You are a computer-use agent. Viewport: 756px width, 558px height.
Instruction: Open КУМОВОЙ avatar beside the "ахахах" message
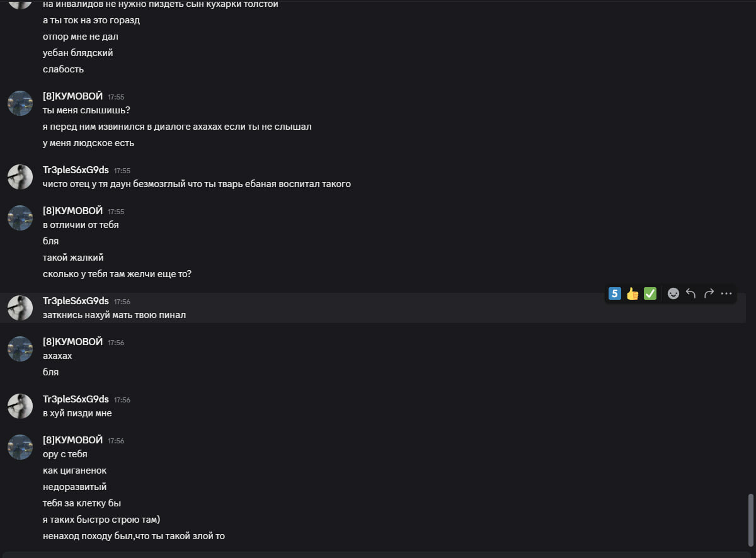[20, 349]
